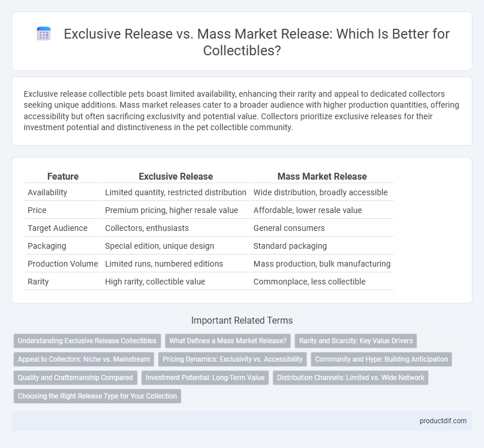Click 'High rarity, collectible value' cell
This screenshot has height=448, width=484.
(x=176, y=282)
